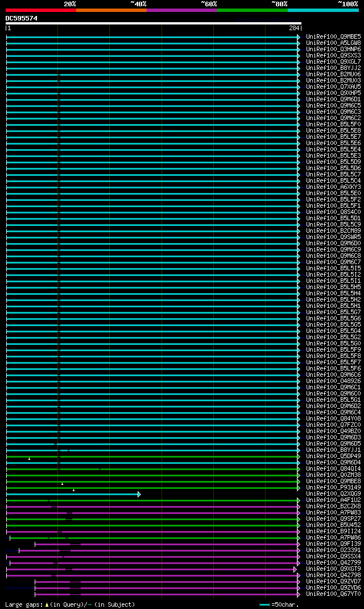Click the purple UniRef100_Q9XGT9 alignment bar
This screenshot has width=364, height=609.
[152, 569]
